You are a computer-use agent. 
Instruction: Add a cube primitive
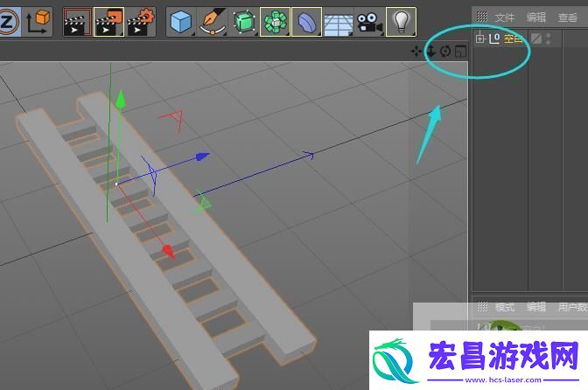181,22
